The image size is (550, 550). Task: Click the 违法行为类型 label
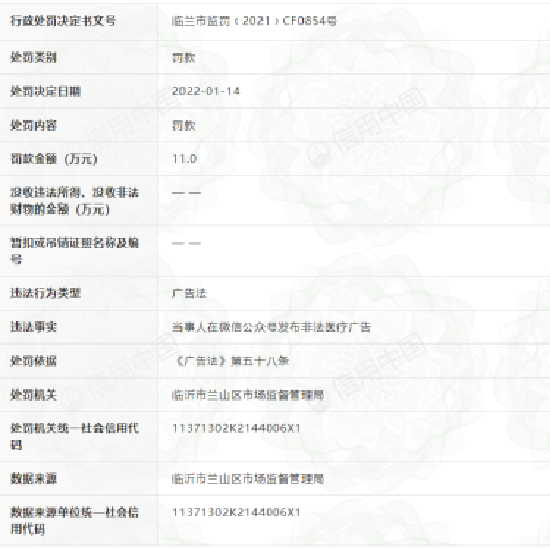(46, 293)
